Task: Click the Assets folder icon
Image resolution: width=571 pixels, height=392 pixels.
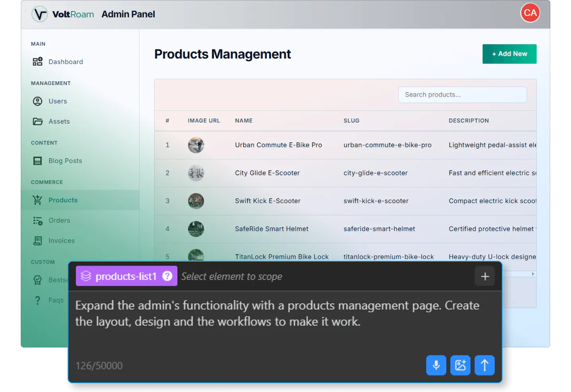Action: point(38,121)
